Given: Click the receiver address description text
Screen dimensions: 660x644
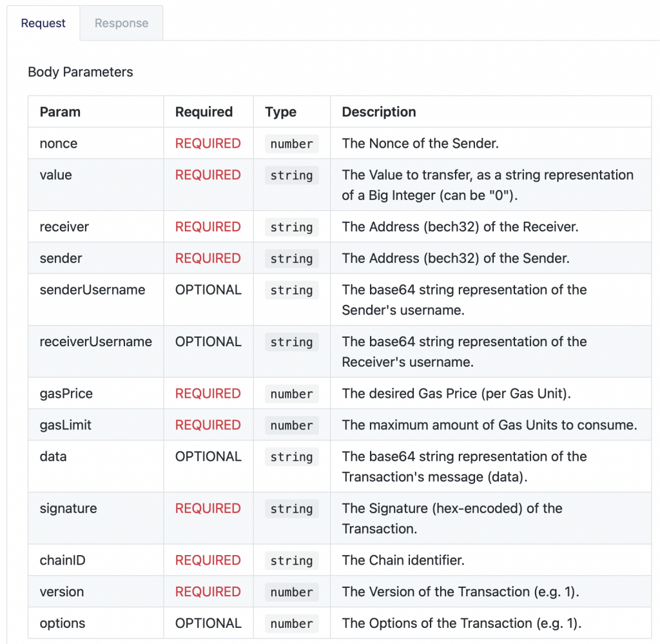Looking at the screenshot, I should point(460,227).
